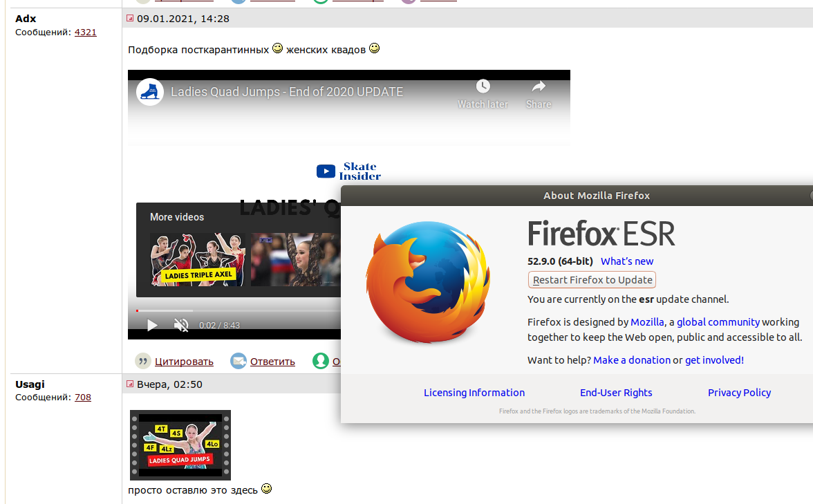Viewport: 813px width, 504px height.
Task: Open Privacy Policy link
Action: (x=740, y=393)
